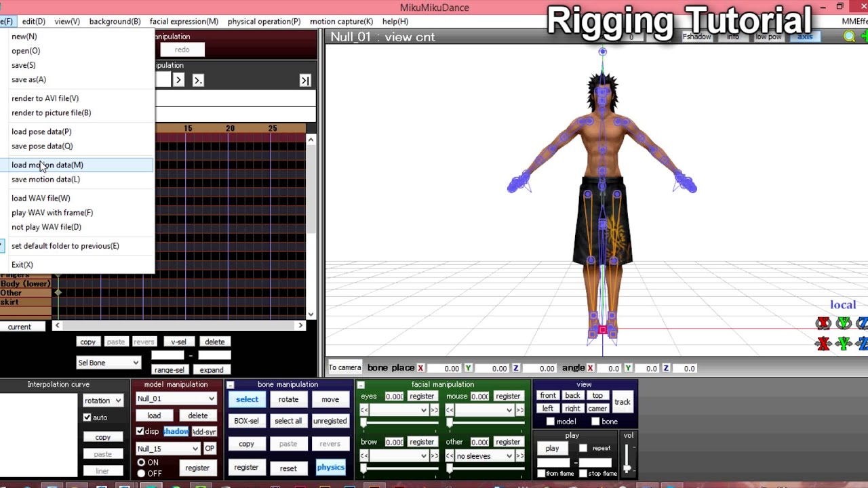Open the Null_01 model dropdown
This screenshot has height=488, width=868.
pos(176,399)
